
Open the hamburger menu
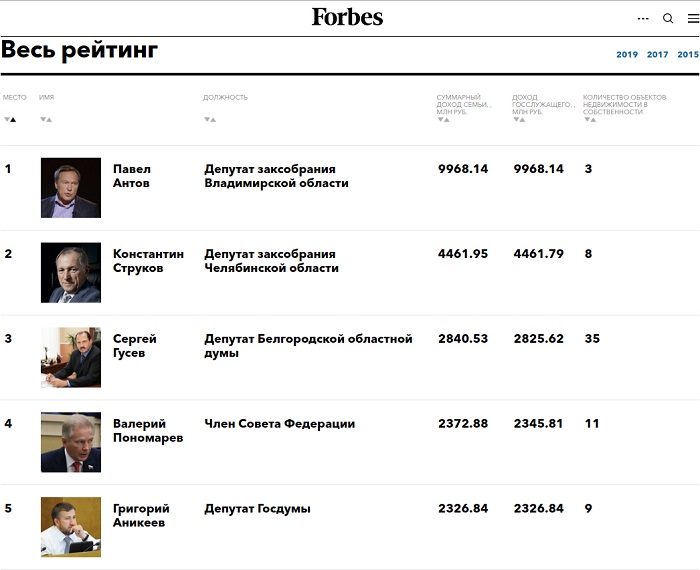692,18
